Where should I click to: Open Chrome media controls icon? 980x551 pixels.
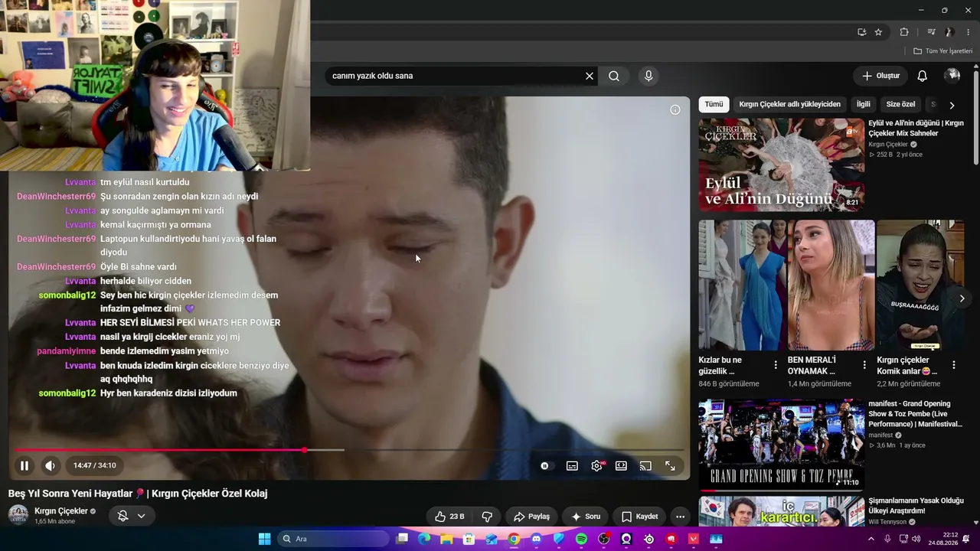click(931, 32)
